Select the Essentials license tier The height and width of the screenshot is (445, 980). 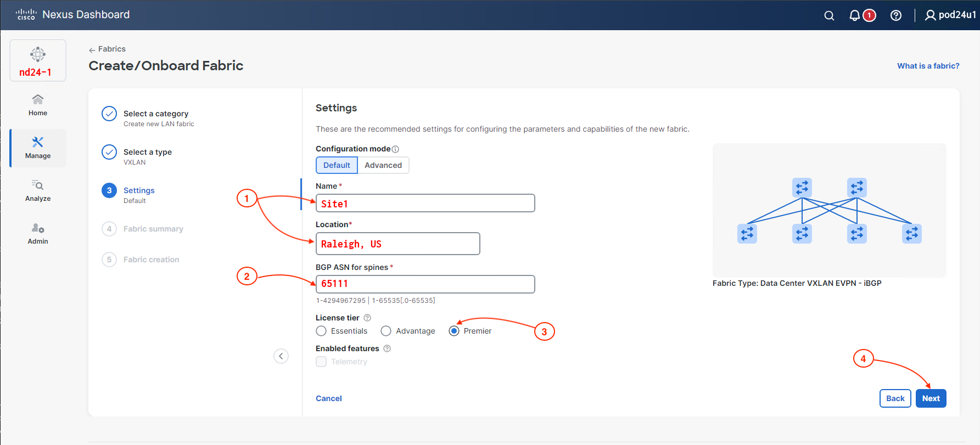click(322, 331)
